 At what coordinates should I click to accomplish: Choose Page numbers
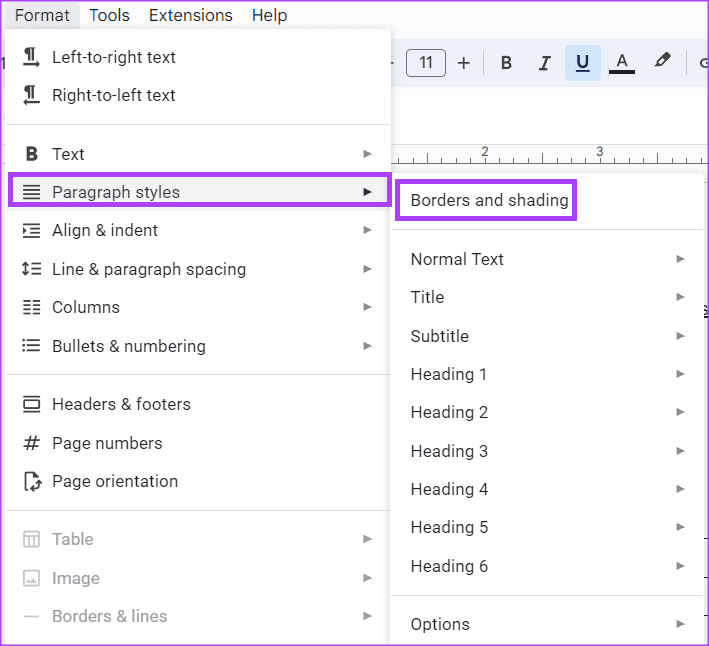coord(198,443)
